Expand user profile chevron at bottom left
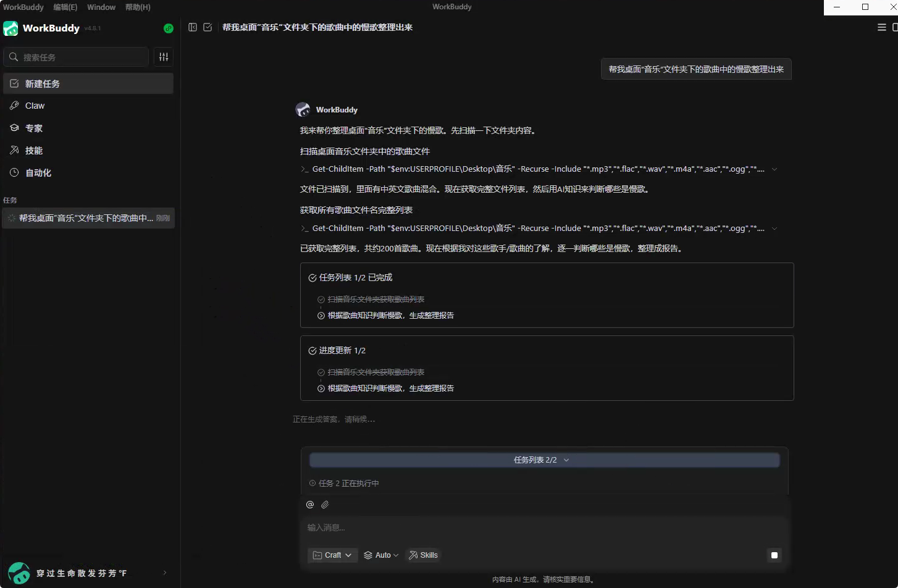 (x=165, y=573)
